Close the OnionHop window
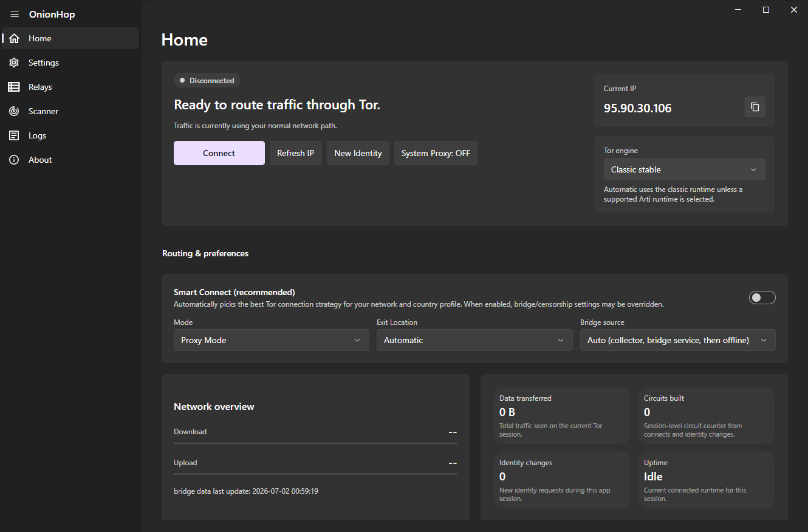This screenshot has width=808, height=532. coord(794,10)
